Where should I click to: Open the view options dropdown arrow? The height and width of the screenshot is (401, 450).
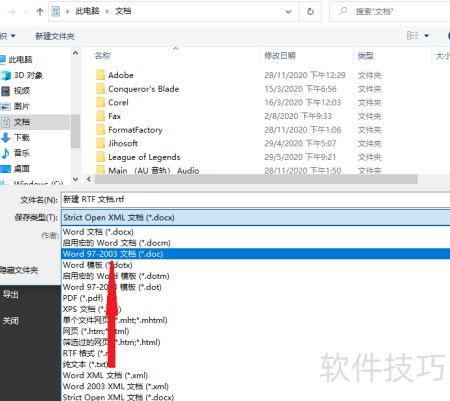[427, 36]
